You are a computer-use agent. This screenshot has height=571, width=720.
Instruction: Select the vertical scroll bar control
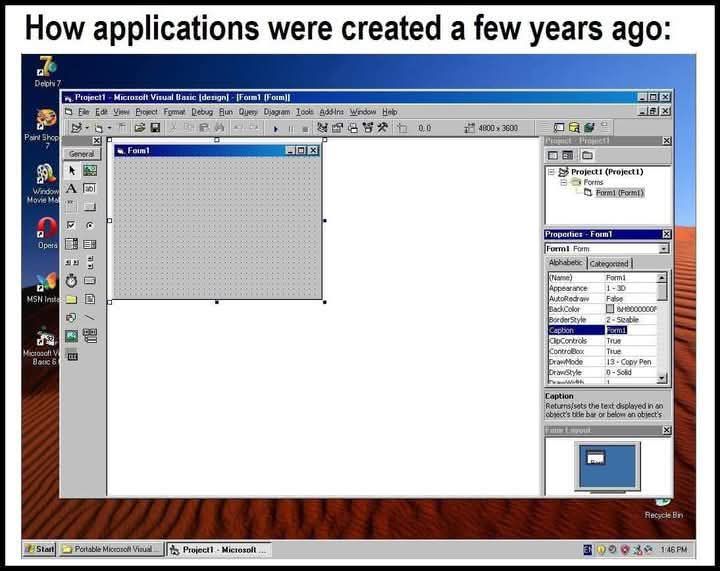tap(90, 262)
